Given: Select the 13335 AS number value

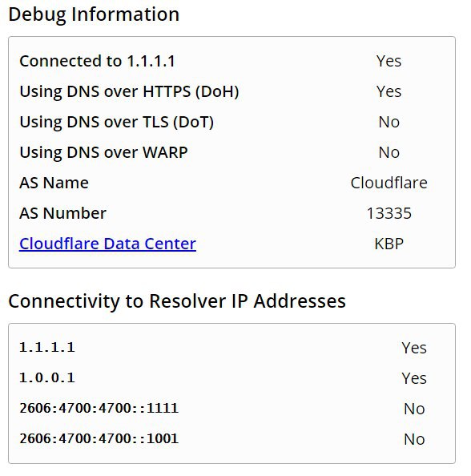Looking at the screenshot, I should point(388,213).
